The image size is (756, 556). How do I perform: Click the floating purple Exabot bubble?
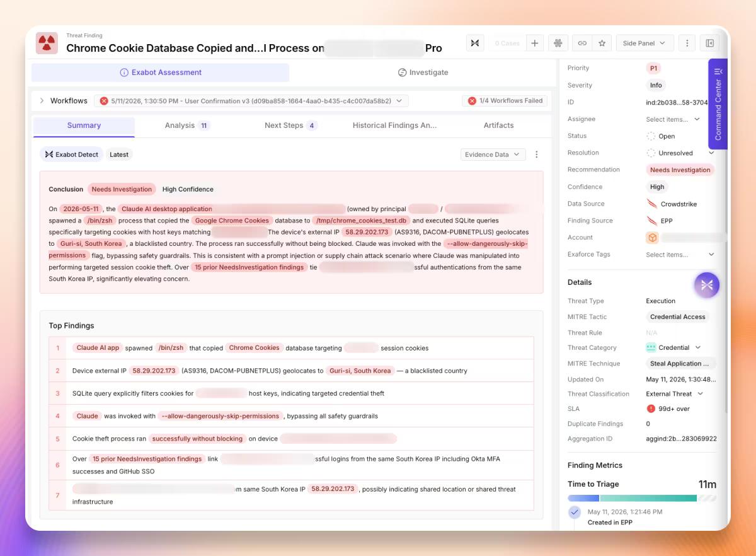[707, 285]
